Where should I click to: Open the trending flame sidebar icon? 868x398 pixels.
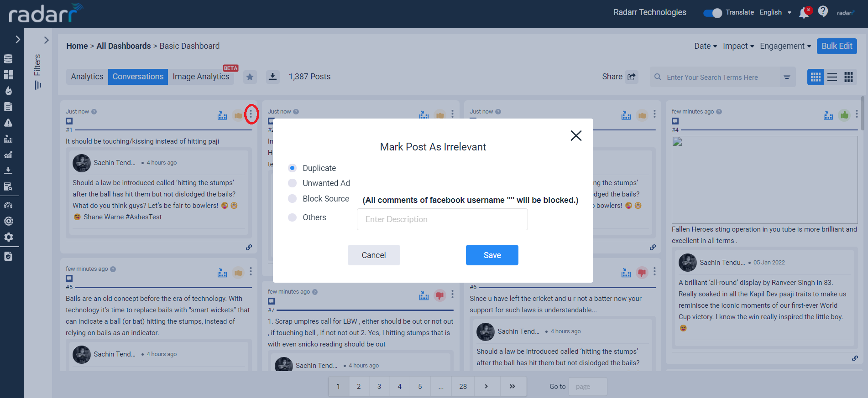click(x=8, y=91)
